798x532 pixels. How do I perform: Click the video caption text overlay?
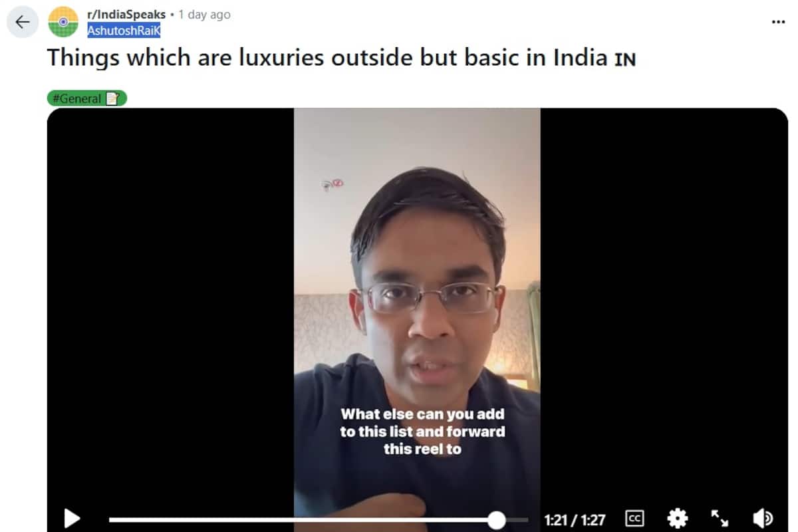click(x=422, y=431)
